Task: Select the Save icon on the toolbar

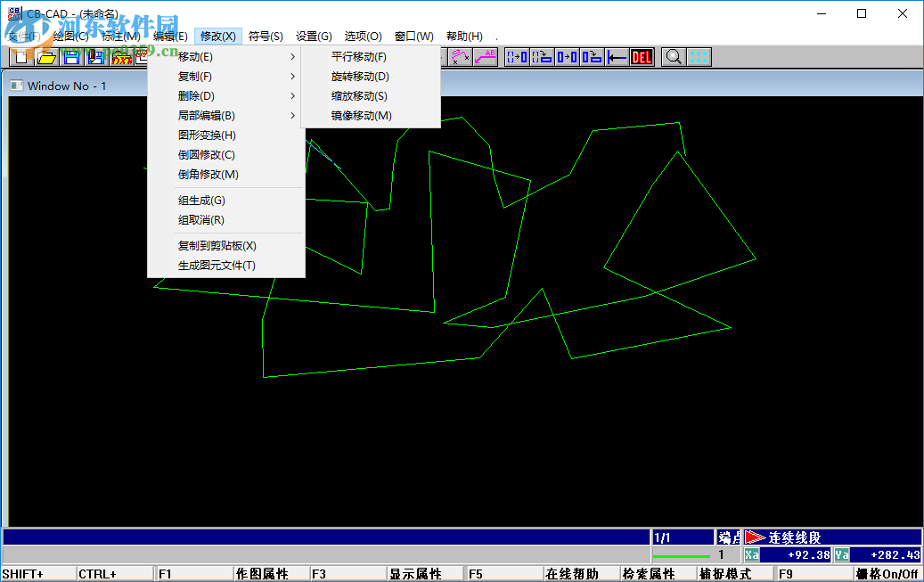Action: pos(71,56)
